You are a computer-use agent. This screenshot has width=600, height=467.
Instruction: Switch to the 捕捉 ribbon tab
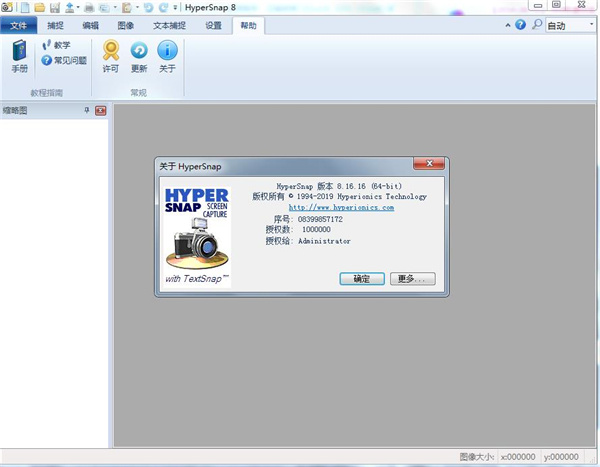55,25
